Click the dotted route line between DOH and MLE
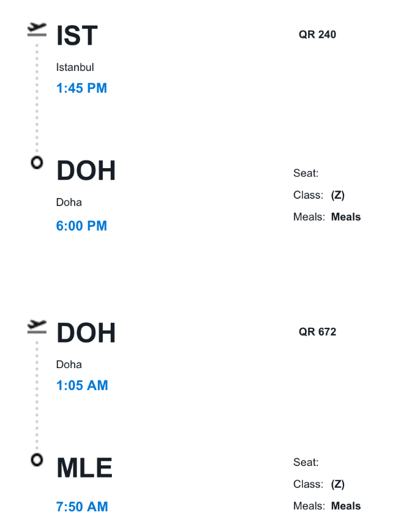Image resolution: width=393 pixels, height=532 pixels. point(37,394)
